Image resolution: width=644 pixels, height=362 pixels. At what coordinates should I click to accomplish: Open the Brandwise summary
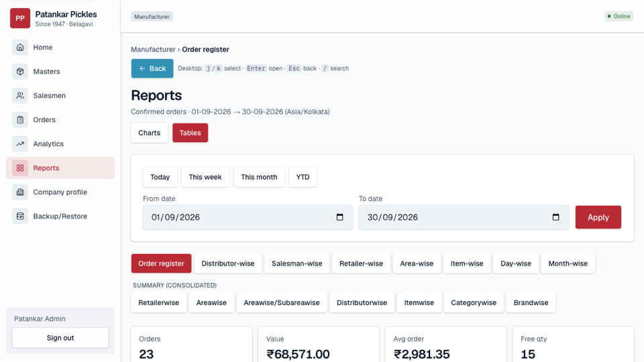(531, 303)
